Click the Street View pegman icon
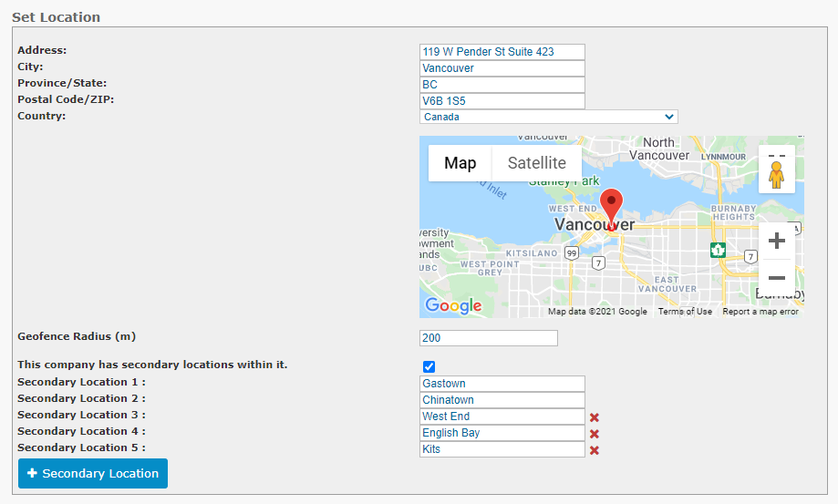Viewport: 838px width, 504px height. (x=777, y=175)
